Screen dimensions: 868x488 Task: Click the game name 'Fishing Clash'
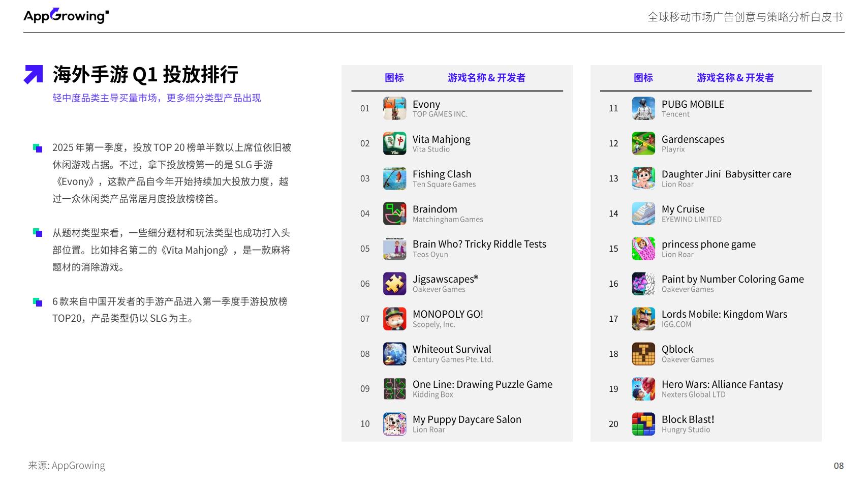tap(442, 174)
